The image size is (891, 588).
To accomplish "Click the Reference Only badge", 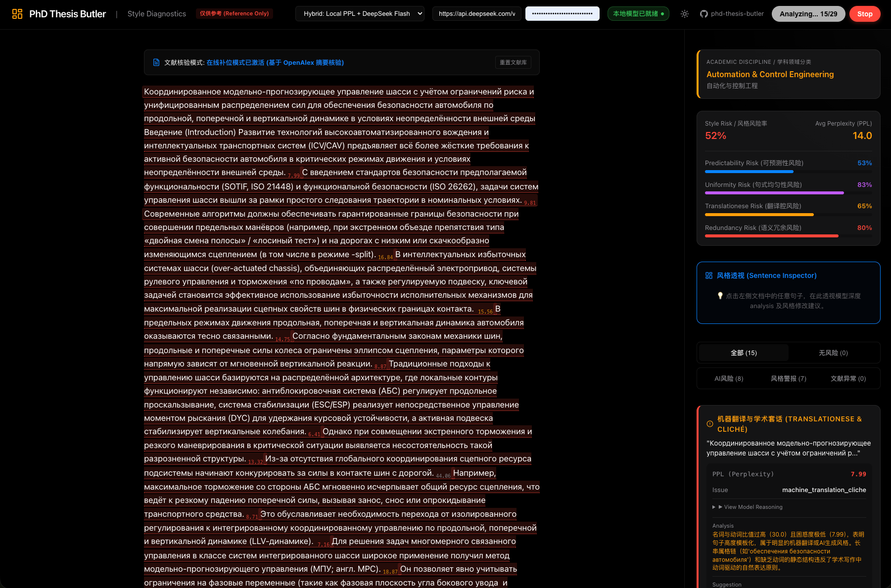I will tap(234, 14).
